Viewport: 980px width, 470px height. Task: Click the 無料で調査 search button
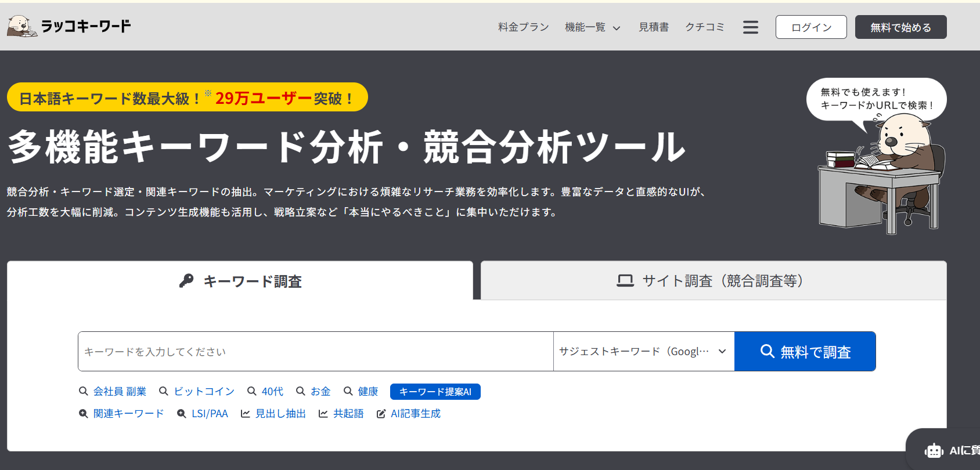pyautogui.click(x=805, y=352)
